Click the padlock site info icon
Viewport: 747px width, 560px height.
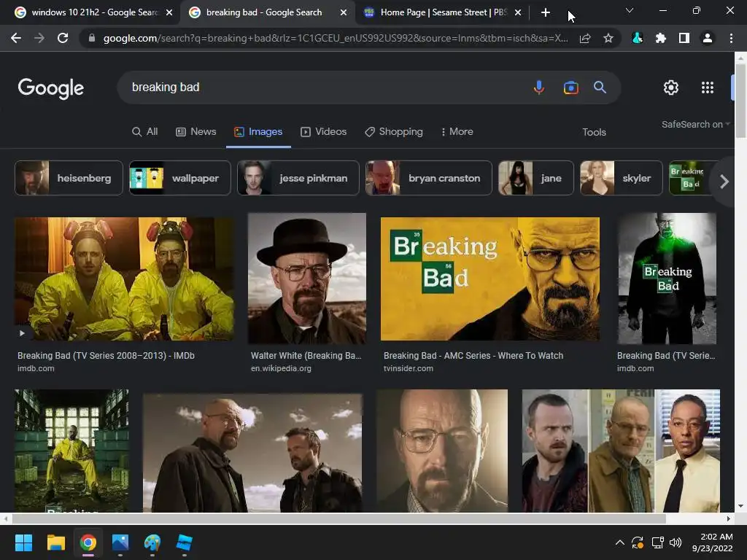pyautogui.click(x=92, y=38)
